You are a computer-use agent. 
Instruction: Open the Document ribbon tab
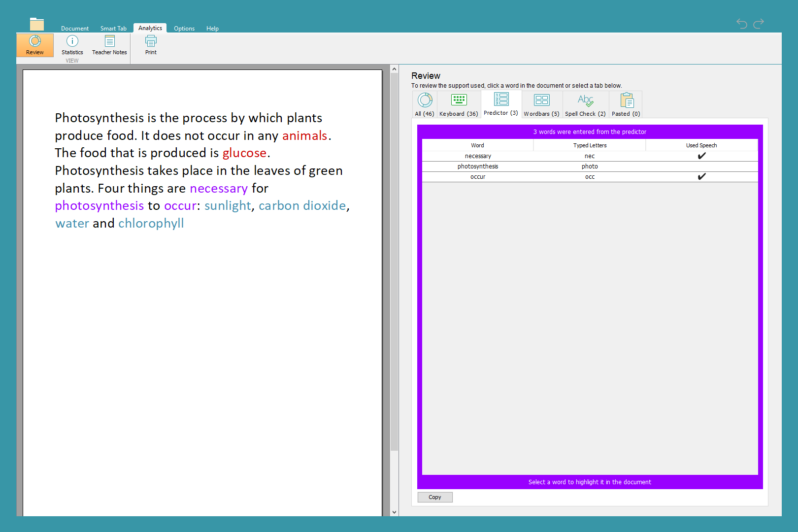coord(75,29)
